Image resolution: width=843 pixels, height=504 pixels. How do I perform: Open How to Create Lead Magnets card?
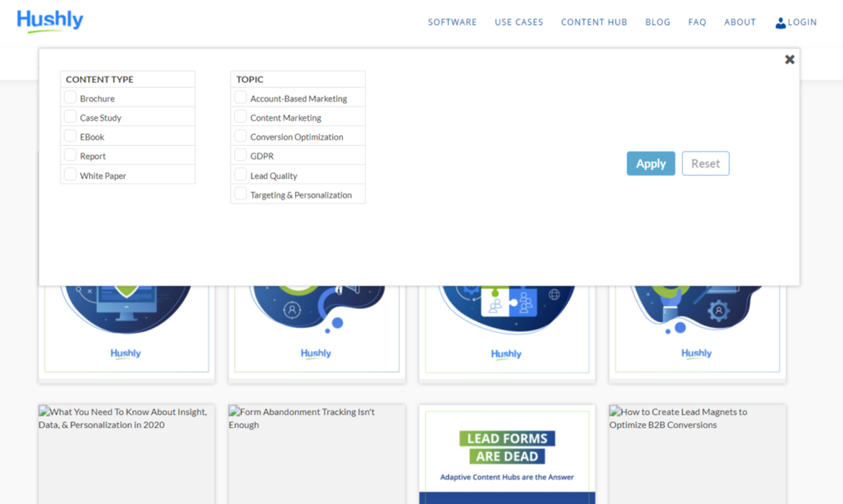[698, 453]
